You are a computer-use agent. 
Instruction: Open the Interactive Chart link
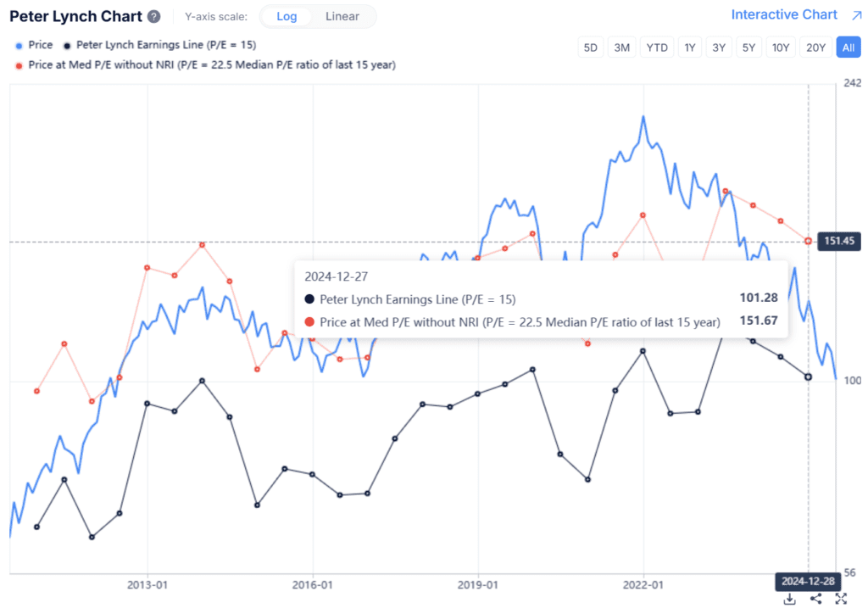click(x=784, y=14)
